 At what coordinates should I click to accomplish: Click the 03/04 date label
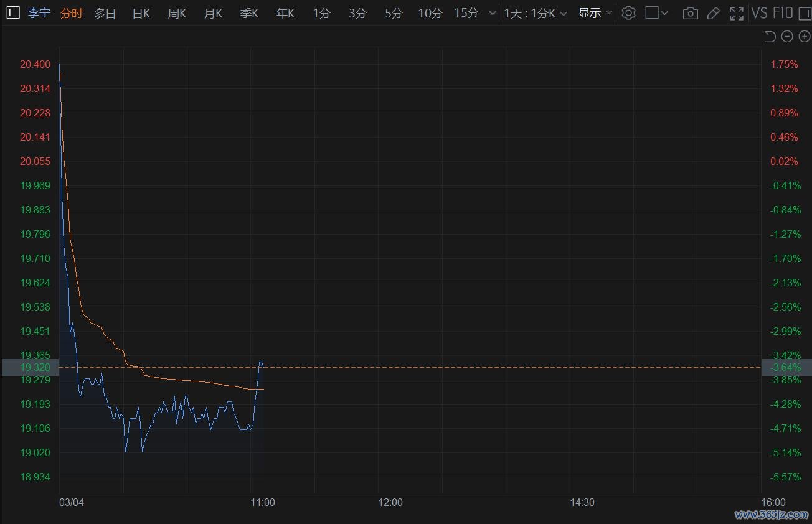[72, 502]
